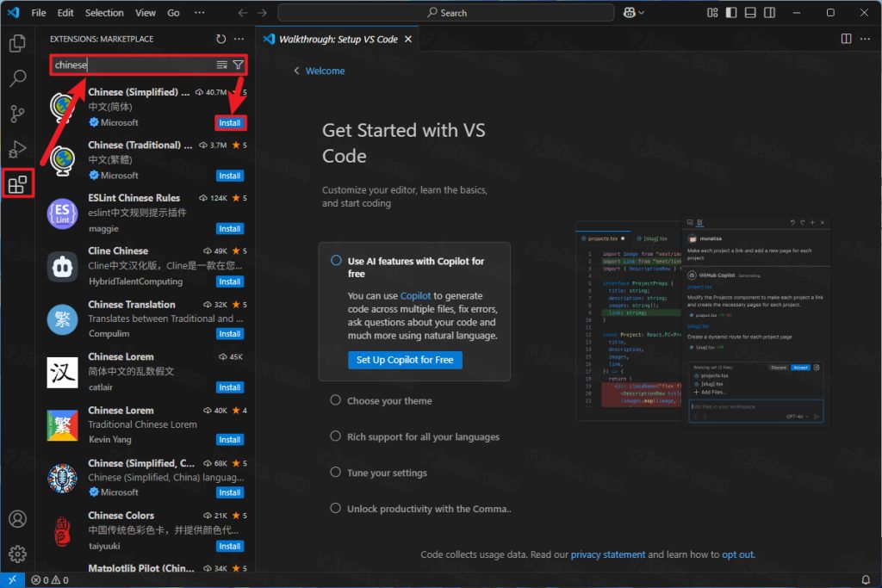Select 'Choose your theme' step

(389, 401)
